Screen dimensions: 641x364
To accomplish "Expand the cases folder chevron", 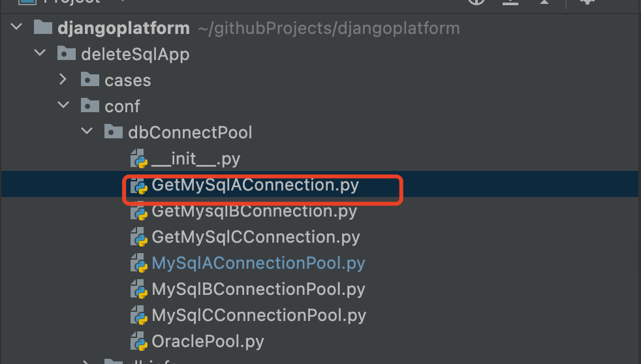I will 63,79.
